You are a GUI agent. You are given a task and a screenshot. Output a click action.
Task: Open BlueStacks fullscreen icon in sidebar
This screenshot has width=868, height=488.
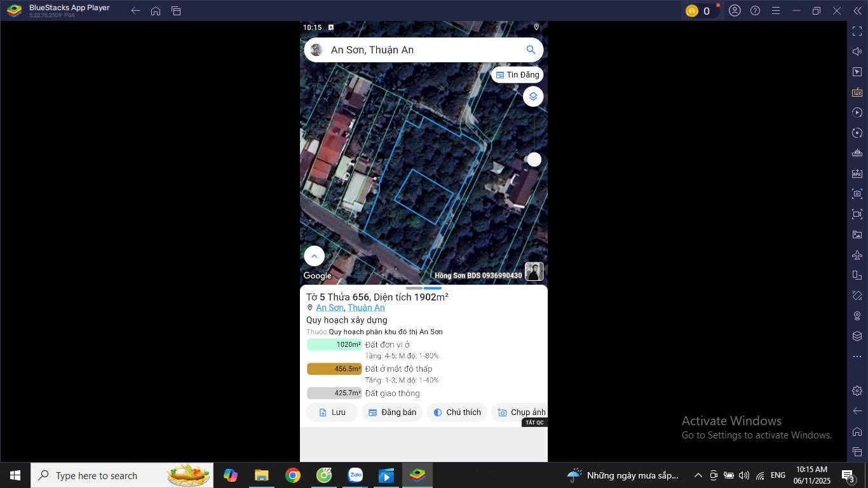click(x=857, y=31)
